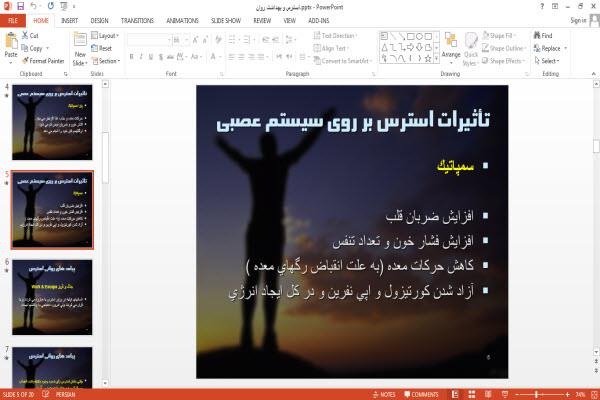Open the font size dropdown
This screenshot has width=600, height=400.
click(x=187, y=40)
